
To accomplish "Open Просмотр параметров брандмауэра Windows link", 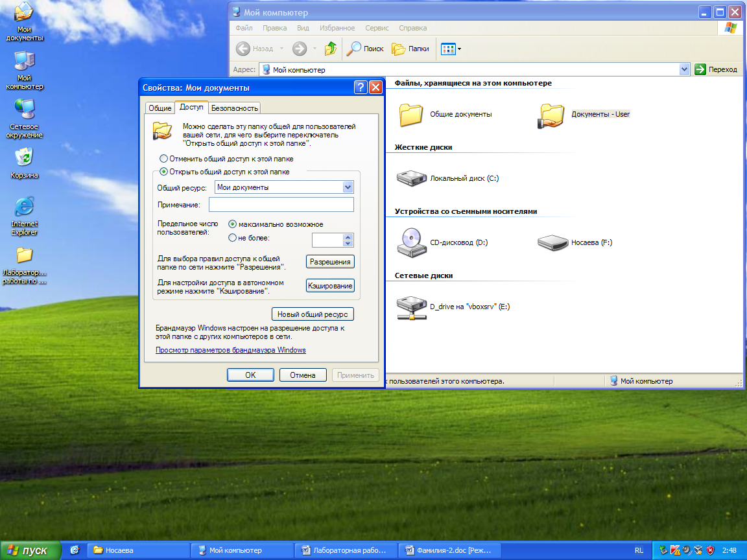I will click(231, 350).
